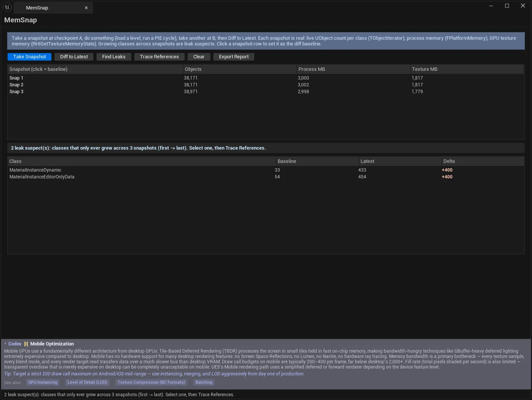Open Trace References
Viewport: 532px width, 400px height.
click(159, 57)
